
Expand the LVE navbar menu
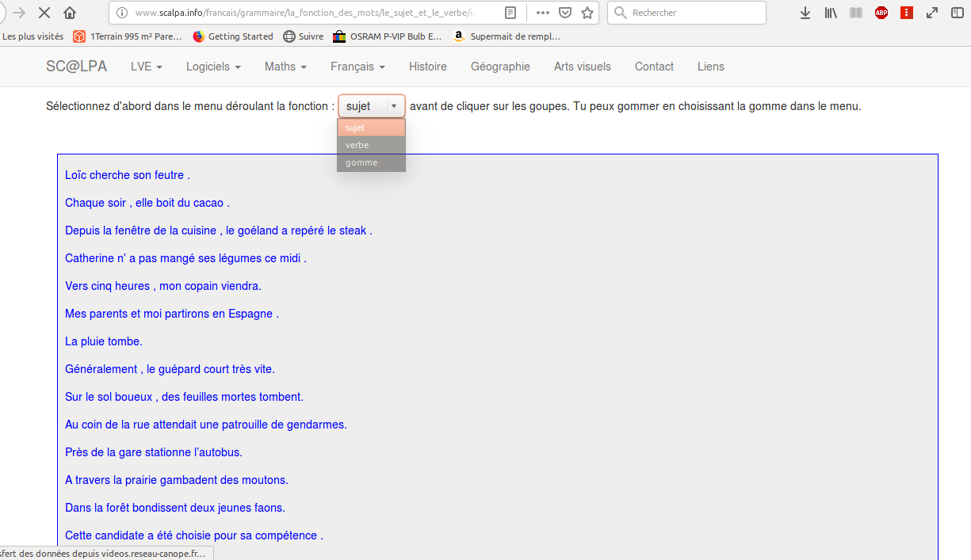tap(147, 67)
